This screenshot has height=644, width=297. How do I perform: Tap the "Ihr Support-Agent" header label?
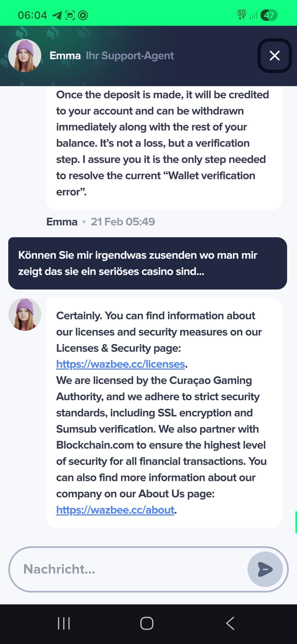click(130, 56)
